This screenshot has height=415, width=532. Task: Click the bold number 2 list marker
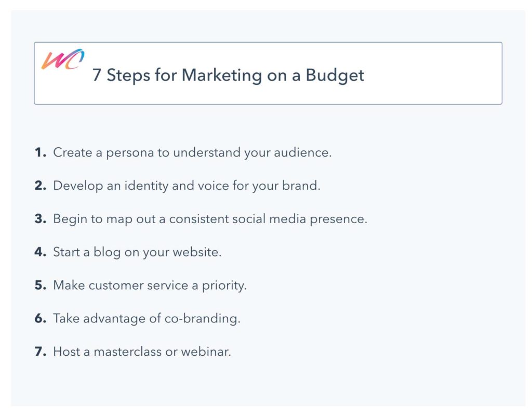[x=40, y=186]
